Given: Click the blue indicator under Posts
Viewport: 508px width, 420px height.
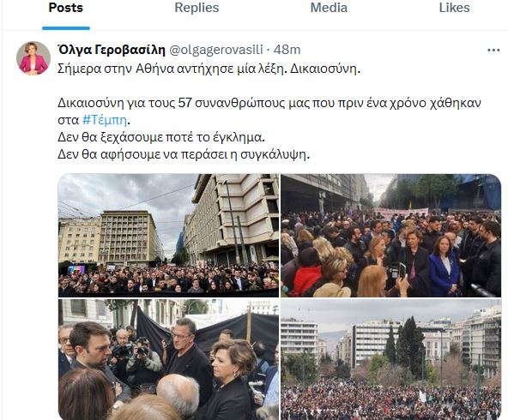Looking at the screenshot, I should click(x=66, y=28).
